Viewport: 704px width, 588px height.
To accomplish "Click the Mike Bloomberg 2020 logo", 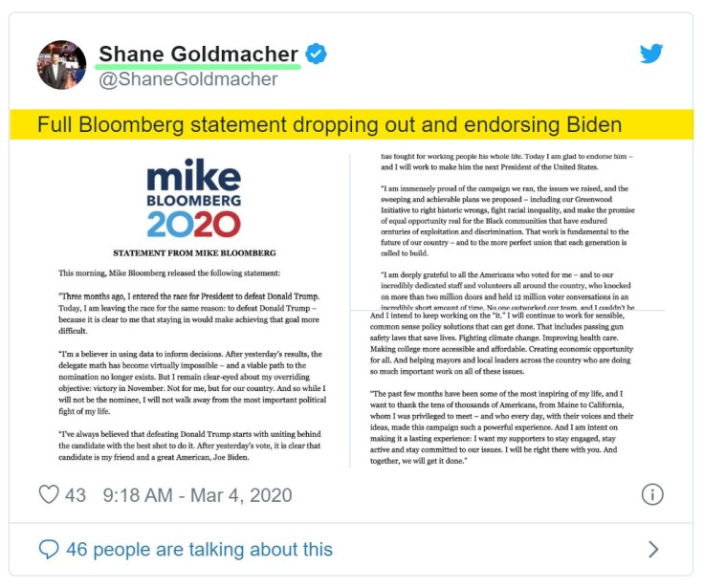I will coord(193,198).
